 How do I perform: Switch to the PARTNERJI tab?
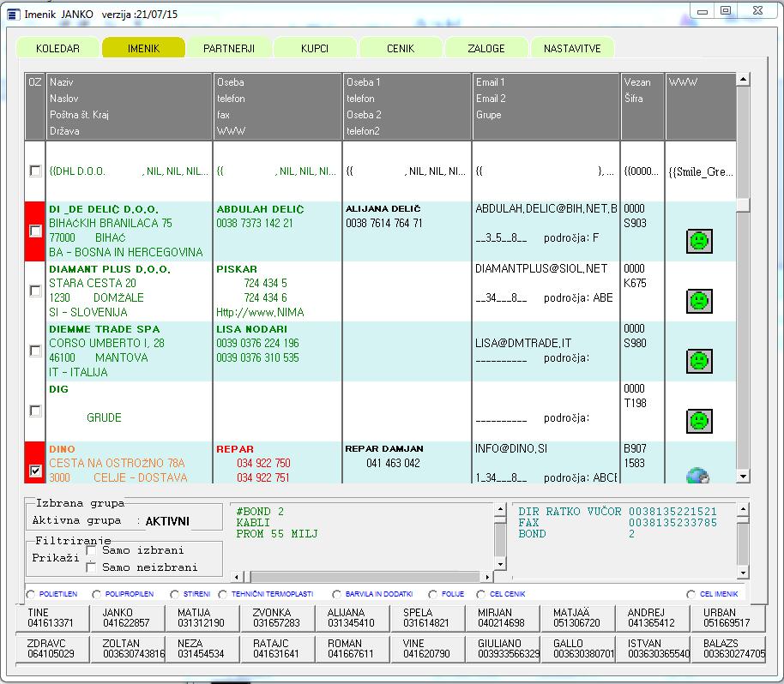coord(229,49)
